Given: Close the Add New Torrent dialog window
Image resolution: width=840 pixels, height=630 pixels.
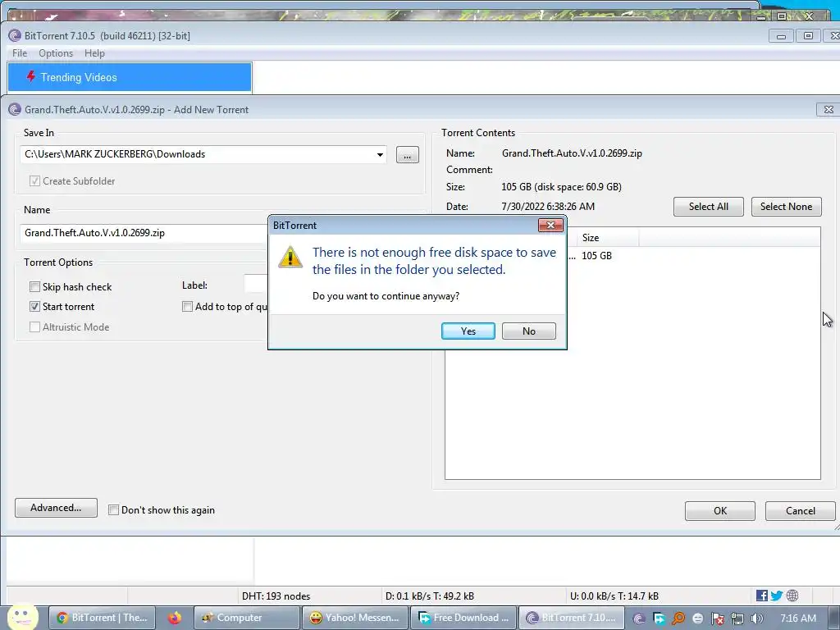Looking at the screenshot, I should [x=829, y=109].
